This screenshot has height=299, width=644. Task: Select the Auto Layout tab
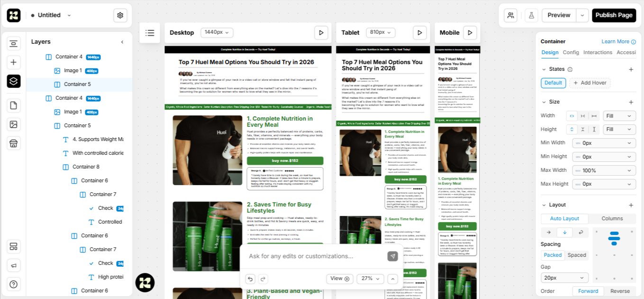(x=564, y=219)
